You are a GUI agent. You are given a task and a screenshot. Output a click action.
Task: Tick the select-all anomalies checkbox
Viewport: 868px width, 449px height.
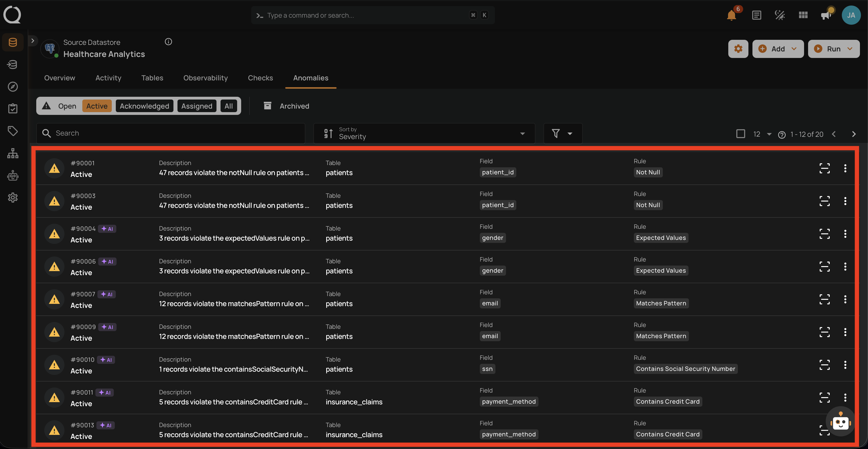pyautogui.click(x=740, y=134)
